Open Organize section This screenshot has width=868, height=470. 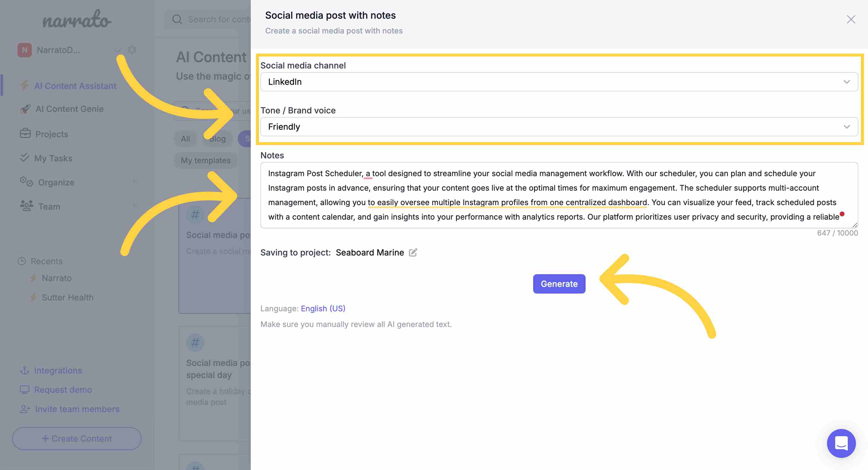tap(56, 183)
